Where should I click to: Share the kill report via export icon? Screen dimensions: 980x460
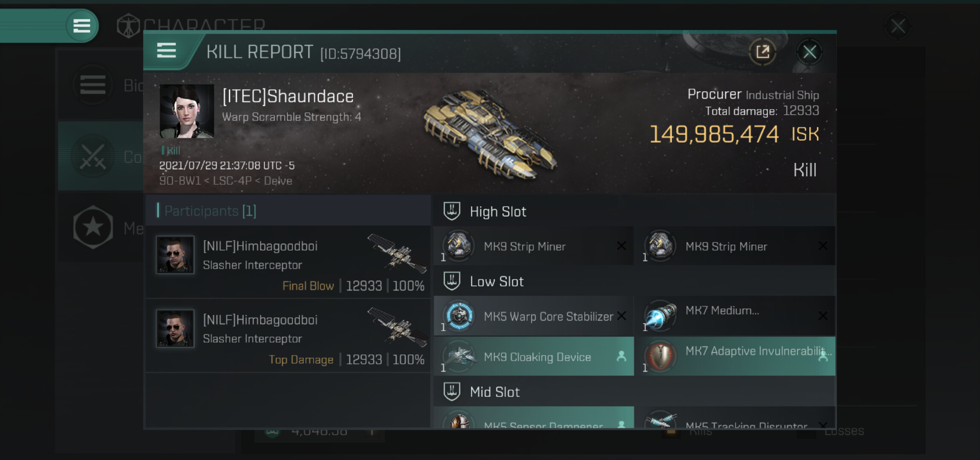point(763,52)
